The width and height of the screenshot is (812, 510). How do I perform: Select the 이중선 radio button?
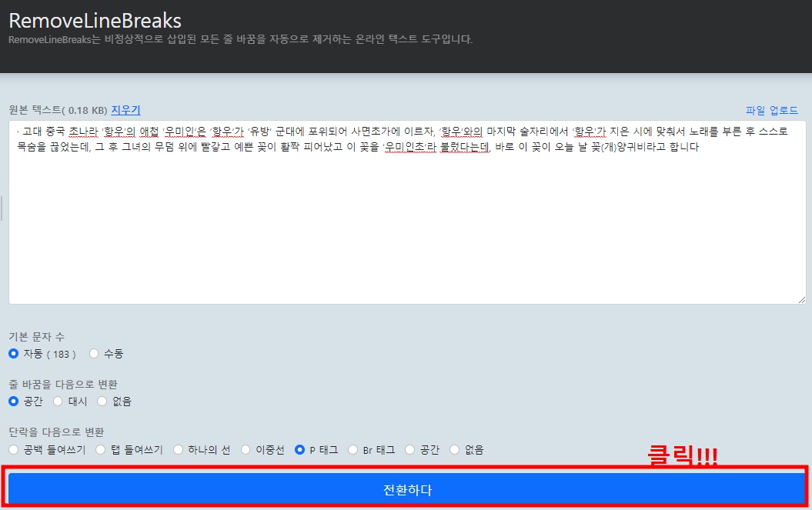coord(246,449)
